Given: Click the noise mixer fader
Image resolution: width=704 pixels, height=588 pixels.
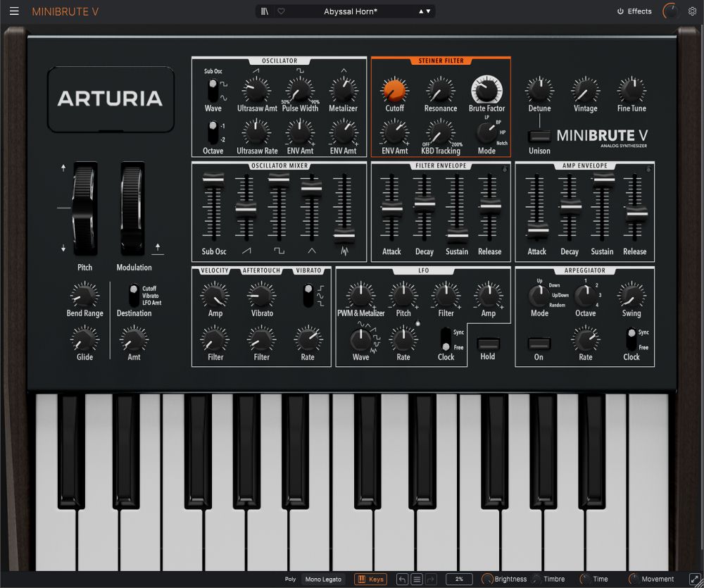Looking at the screenshot, I should (344, 234).
